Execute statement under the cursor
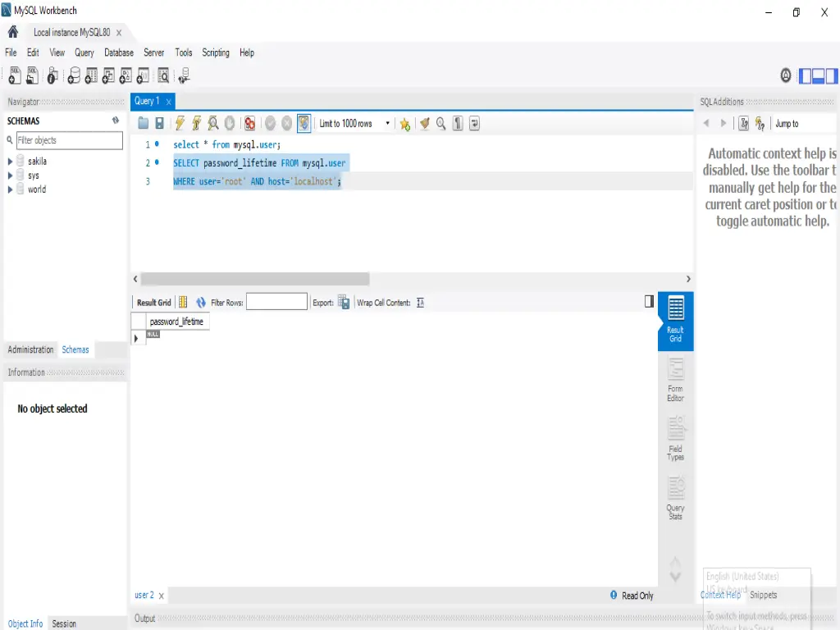This screenshot has height=630, width=840. 196,123
